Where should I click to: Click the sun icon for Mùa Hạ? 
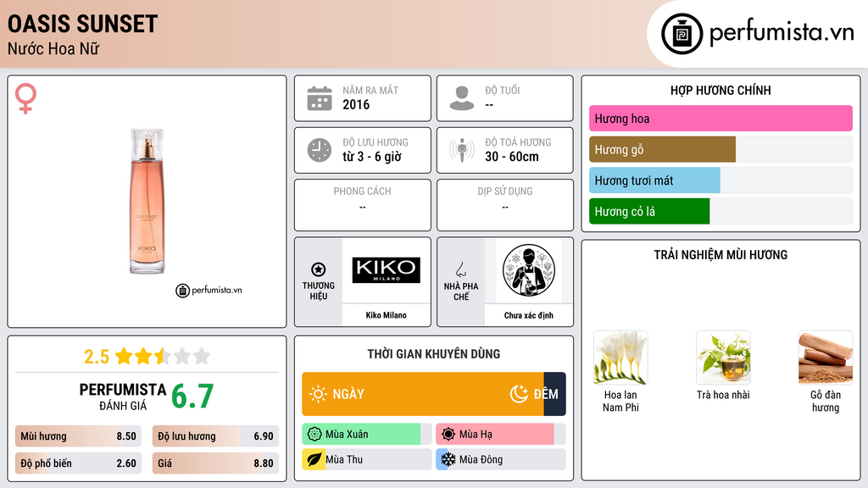click(448, 435)
